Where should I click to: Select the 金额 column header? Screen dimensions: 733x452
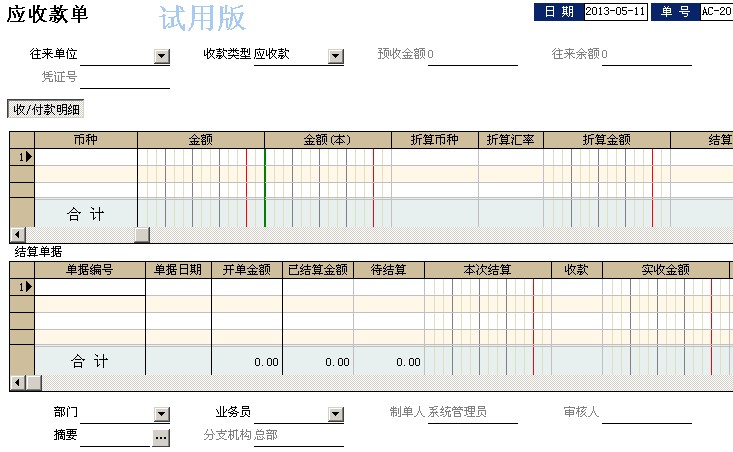[x=201, y=140]
